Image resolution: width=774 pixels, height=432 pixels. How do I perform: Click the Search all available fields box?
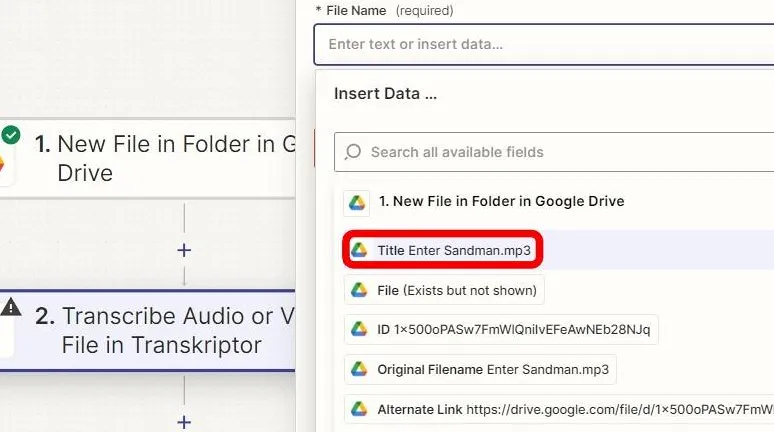[x=554, y=152]
